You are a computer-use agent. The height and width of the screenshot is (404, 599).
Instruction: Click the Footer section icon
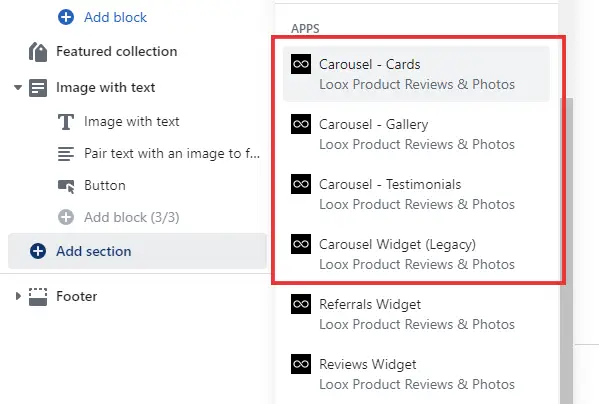click(38, 297)
